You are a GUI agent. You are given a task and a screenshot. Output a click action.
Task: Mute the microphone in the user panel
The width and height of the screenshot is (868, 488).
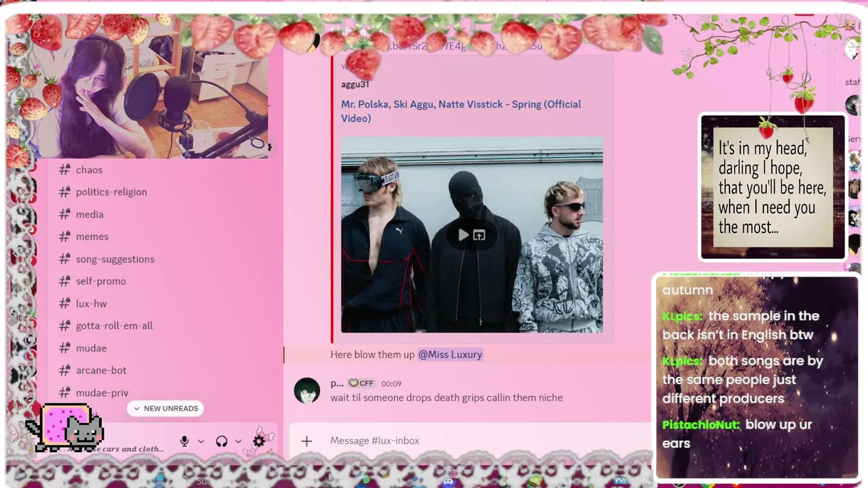(184, 441)
